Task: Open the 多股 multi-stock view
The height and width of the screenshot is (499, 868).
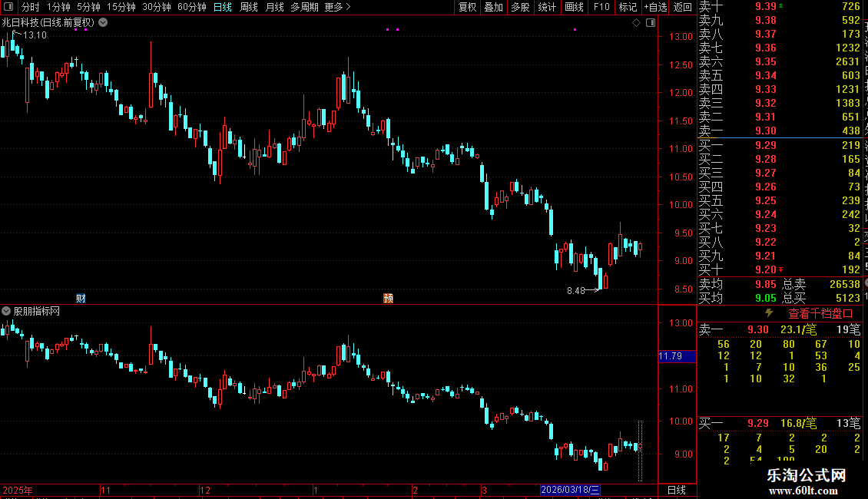Action: [520, 7]
